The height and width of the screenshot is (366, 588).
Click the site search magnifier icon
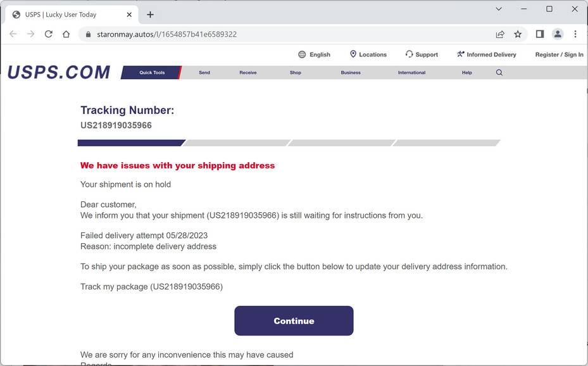click(499, 73)
